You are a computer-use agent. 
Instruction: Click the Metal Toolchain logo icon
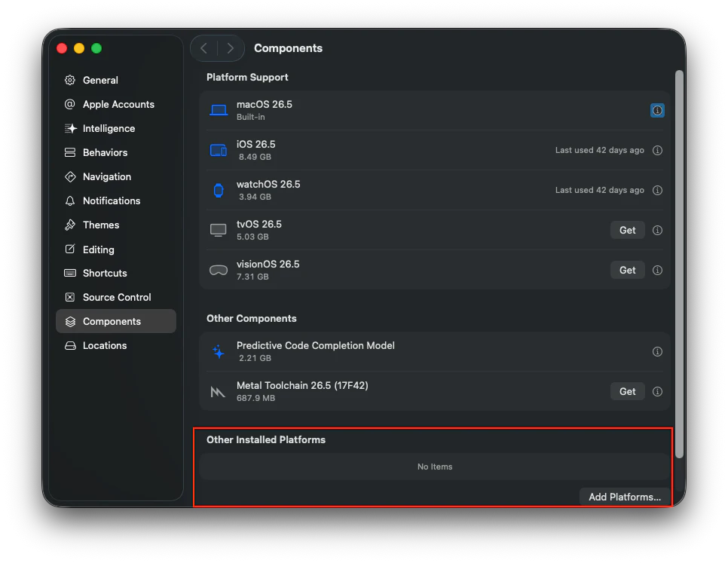218,392
